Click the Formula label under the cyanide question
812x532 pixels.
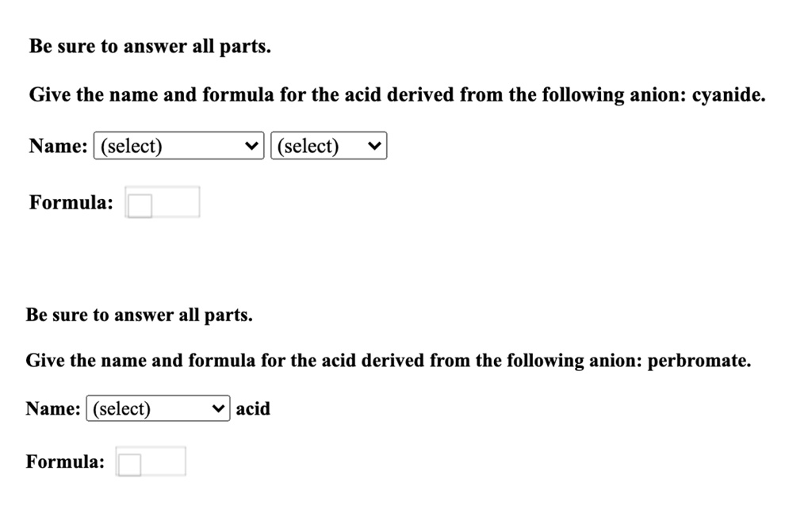coord(70,202)
